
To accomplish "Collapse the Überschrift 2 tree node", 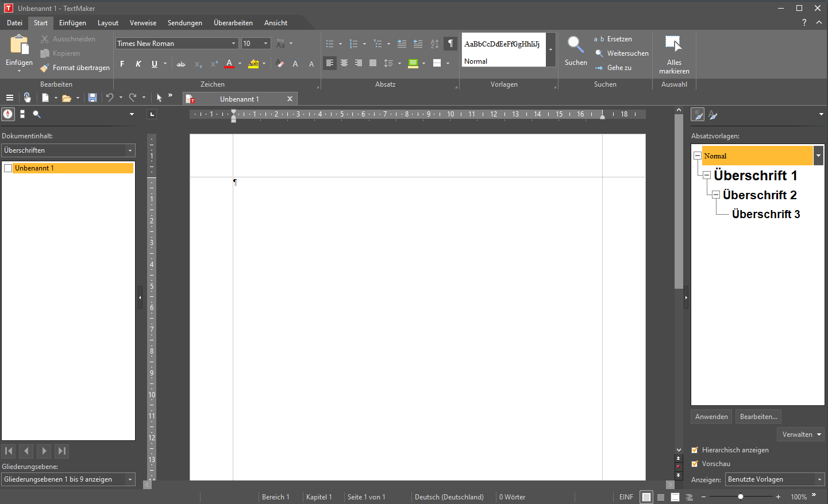I will (716, 195).
